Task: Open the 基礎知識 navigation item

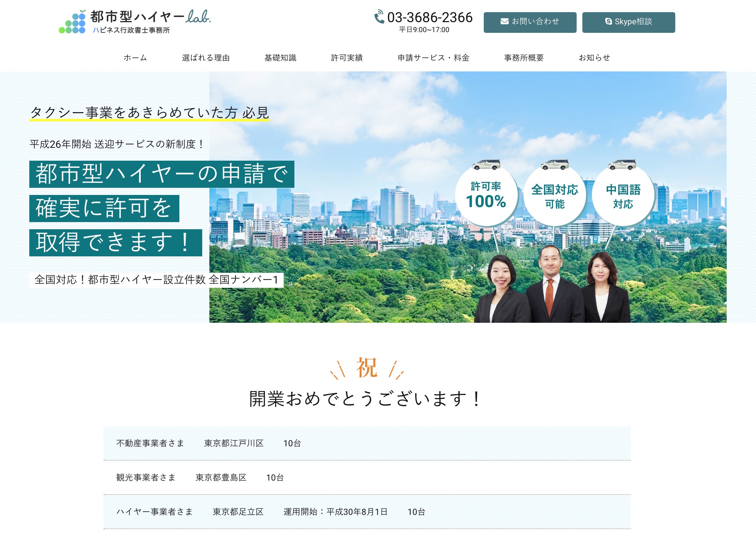Action: click(x=281, y=57)
